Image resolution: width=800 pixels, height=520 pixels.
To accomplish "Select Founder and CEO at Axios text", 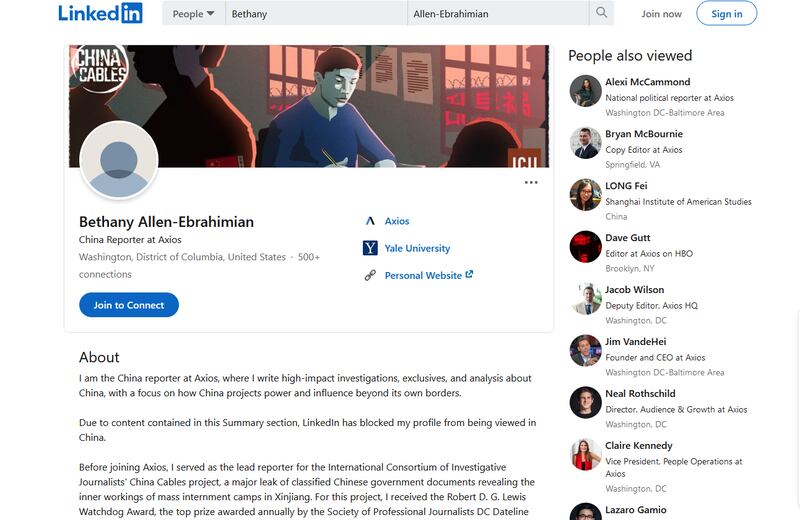I will [x=655, y=358].
